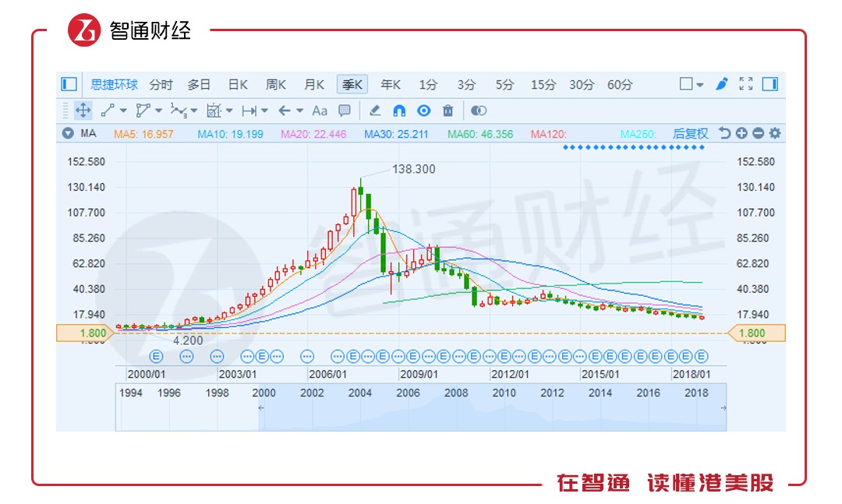Image resolution: width=842 pixels, height=504 pixels.
Task: Open indicator settings gear icon
Action: tap(774, 133)
